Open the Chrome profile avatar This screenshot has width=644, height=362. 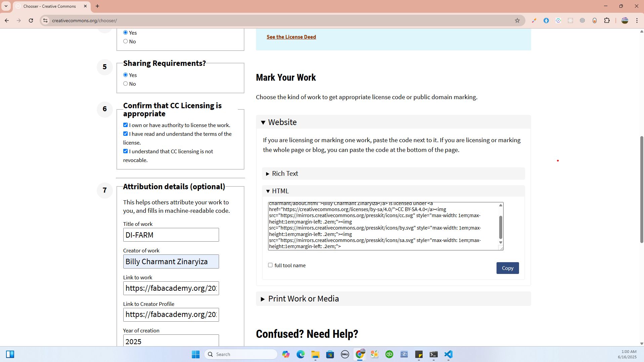point(625,21)
